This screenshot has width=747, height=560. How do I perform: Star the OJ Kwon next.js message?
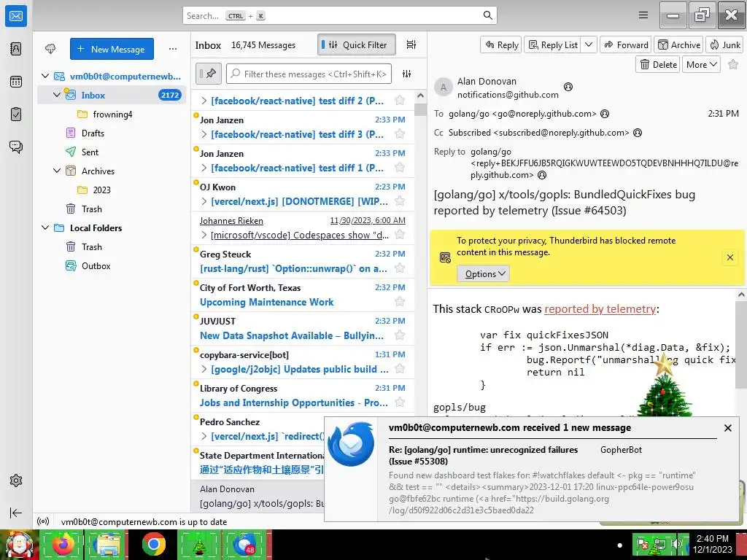(x=400, y=201)
